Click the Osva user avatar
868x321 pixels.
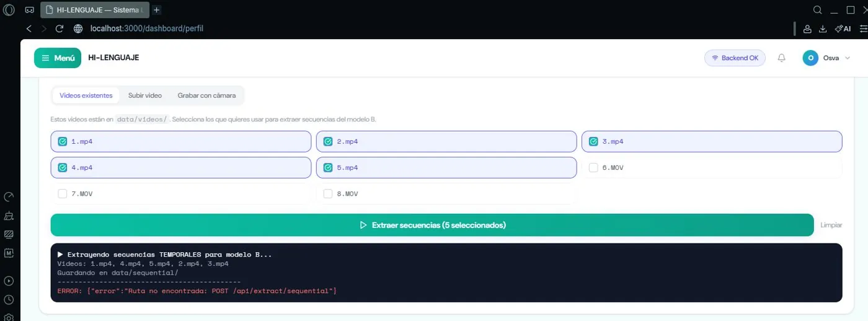810,58
